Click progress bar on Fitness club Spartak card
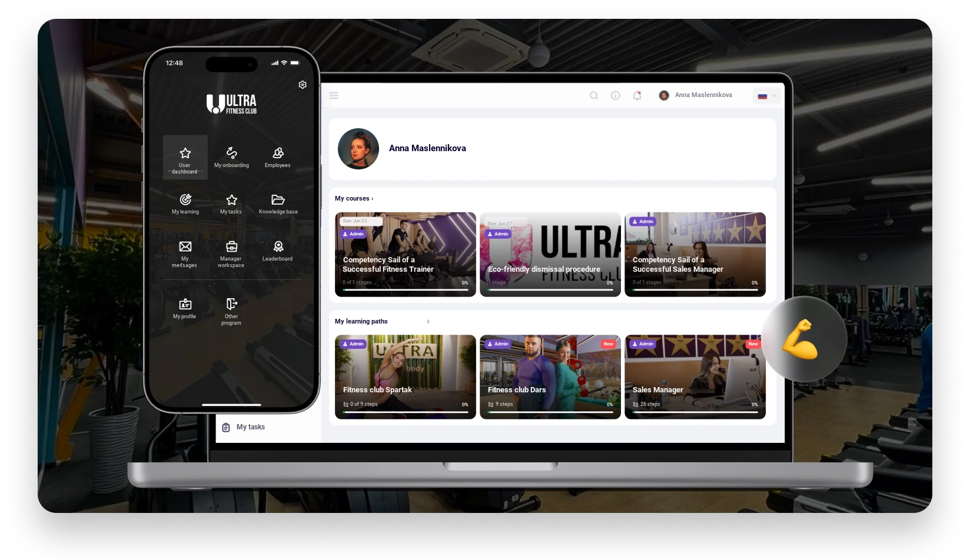Viewport: 970px width, 560px height. [x=406, y=412]
